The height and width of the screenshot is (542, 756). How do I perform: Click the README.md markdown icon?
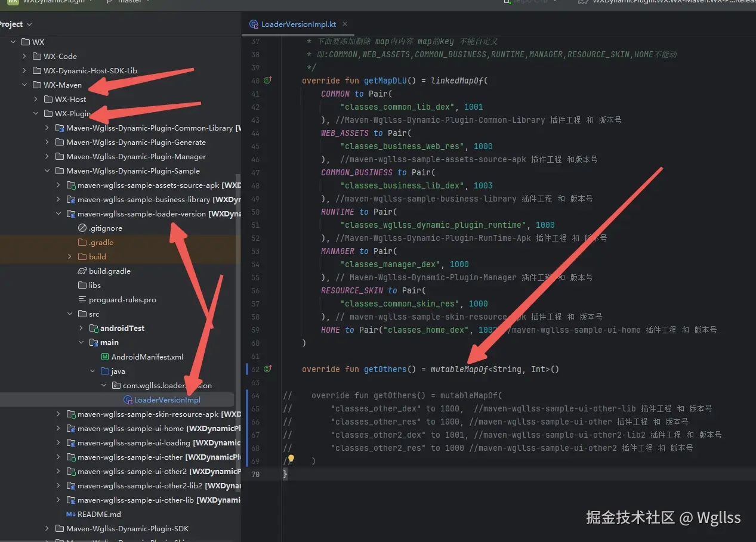[x=70, y=515]
